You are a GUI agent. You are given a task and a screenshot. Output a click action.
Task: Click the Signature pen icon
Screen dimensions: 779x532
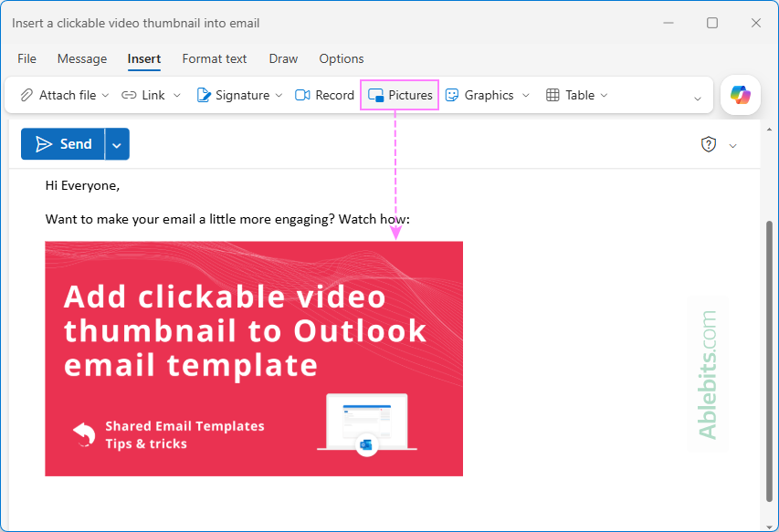coord(204,95)
